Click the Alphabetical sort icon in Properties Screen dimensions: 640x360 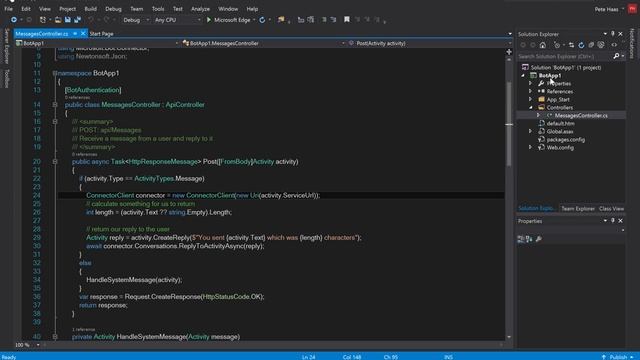529,239
